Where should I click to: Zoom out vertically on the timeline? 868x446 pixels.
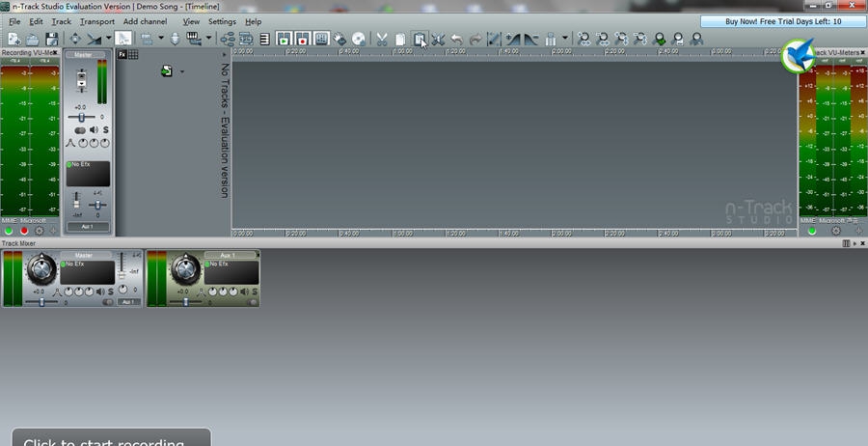pos(640,39)
